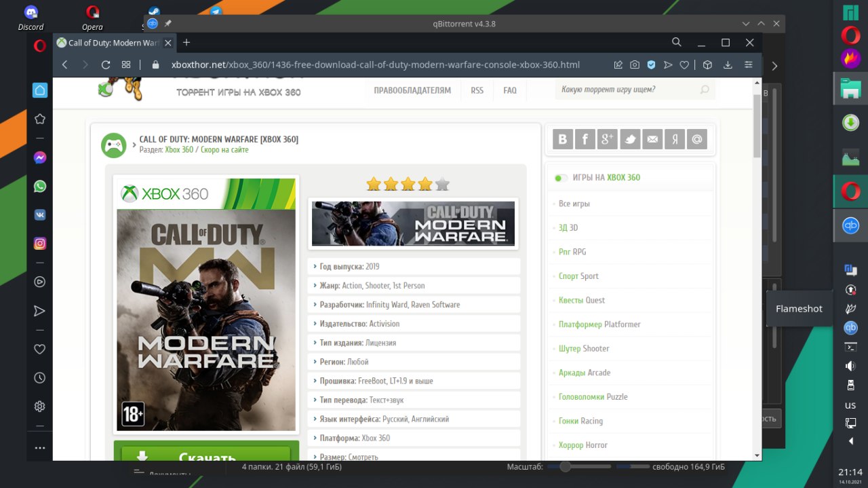Click search field for torrent games

tap(627, 90)
